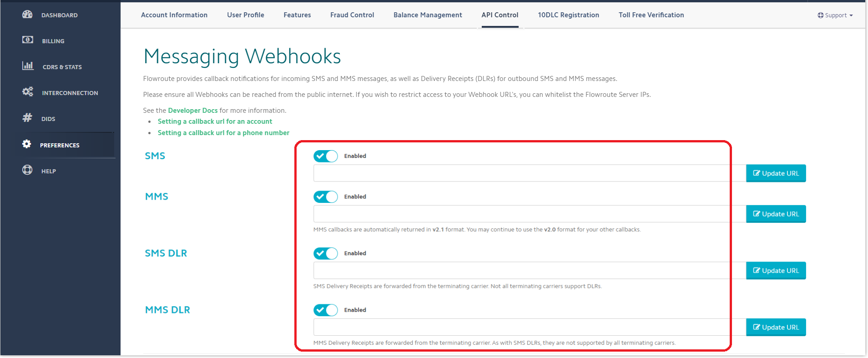Toggle the SMS DLR enabled switch
Screen dimensions: 868x358
(325, 253)
